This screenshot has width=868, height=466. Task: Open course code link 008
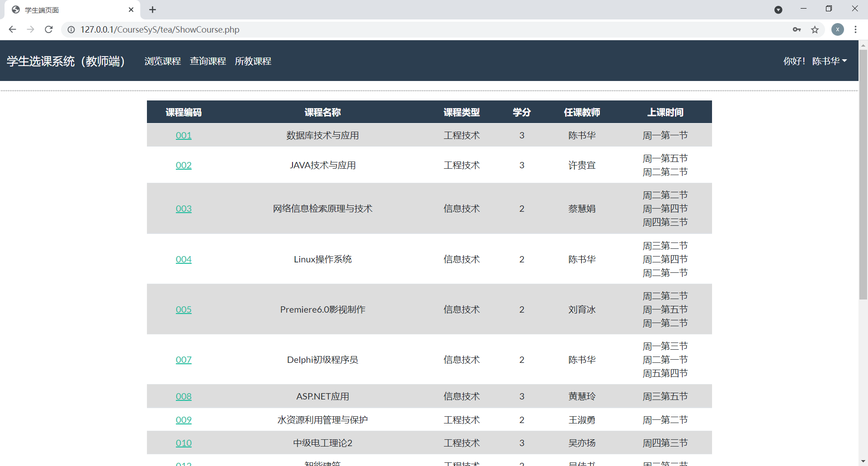point(184,396)
